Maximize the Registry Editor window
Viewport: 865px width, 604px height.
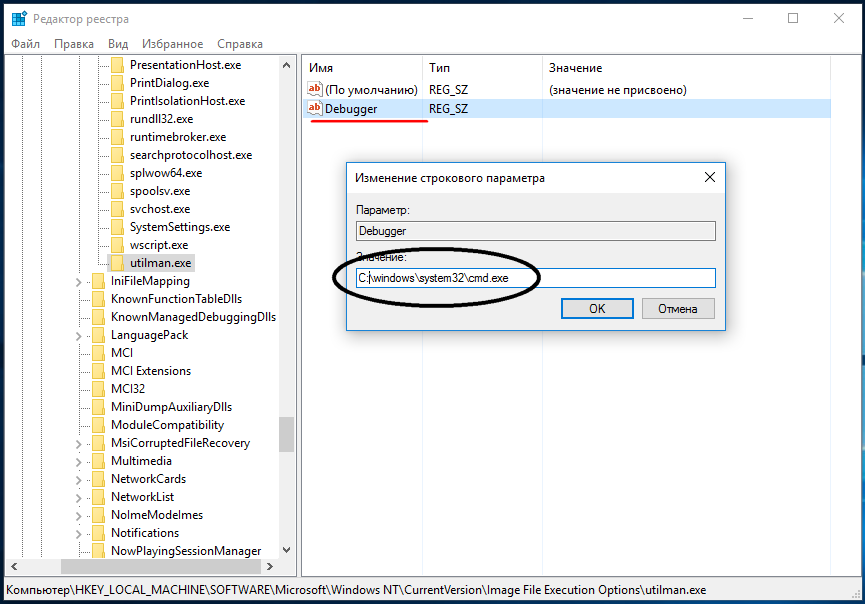tap(793, 18)
